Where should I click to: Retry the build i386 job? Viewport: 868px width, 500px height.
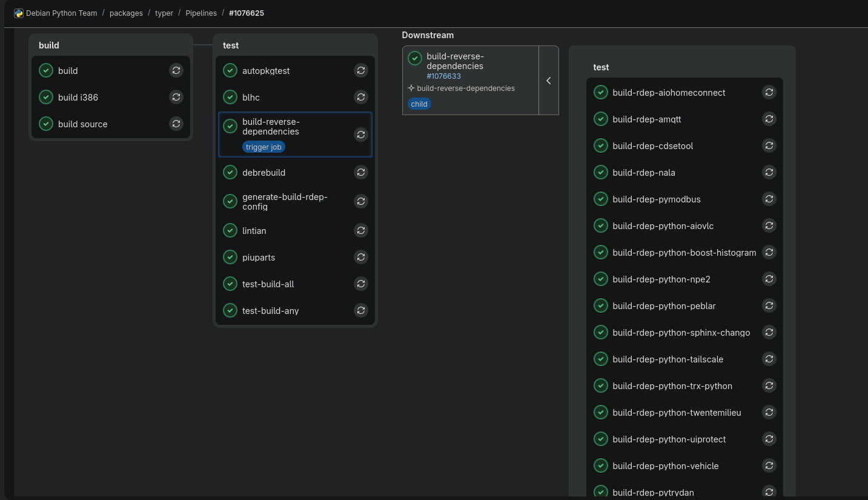click(x=176, y=97)
